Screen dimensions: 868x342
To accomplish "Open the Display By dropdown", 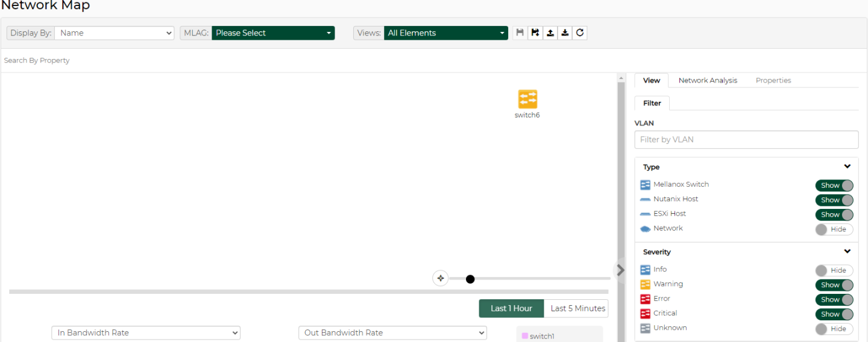I will [115, 33].
